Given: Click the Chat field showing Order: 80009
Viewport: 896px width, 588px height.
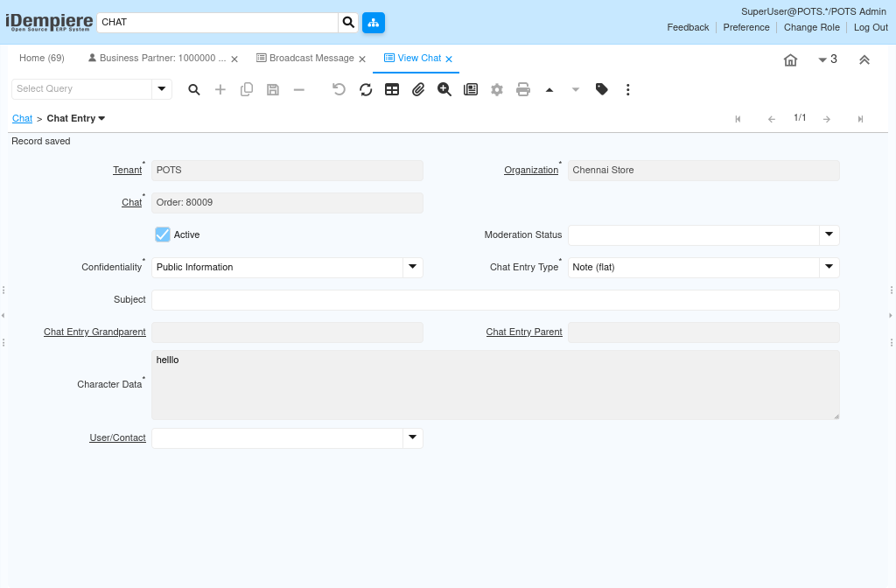Looking at the screenshot, I should [x=287, y=203].
